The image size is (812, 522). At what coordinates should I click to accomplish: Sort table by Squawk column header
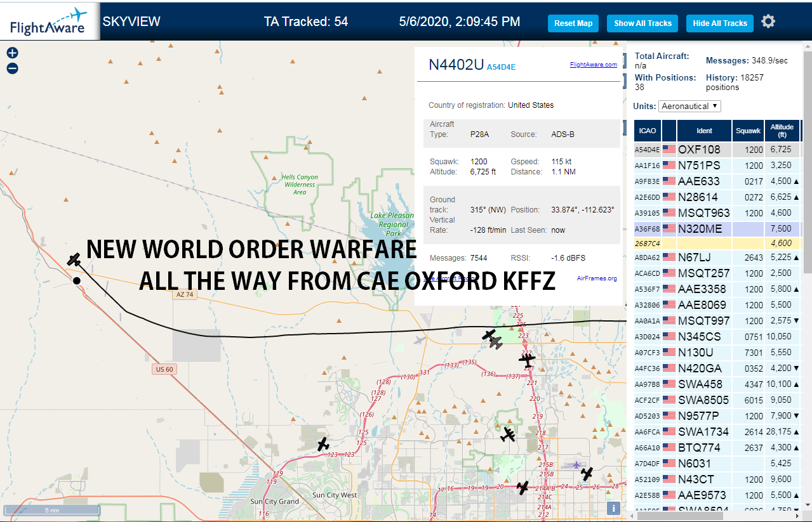click(748, 131)
